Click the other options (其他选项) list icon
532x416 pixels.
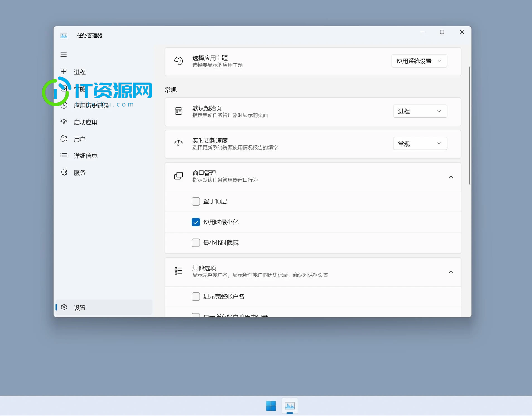tap(179, 271)
